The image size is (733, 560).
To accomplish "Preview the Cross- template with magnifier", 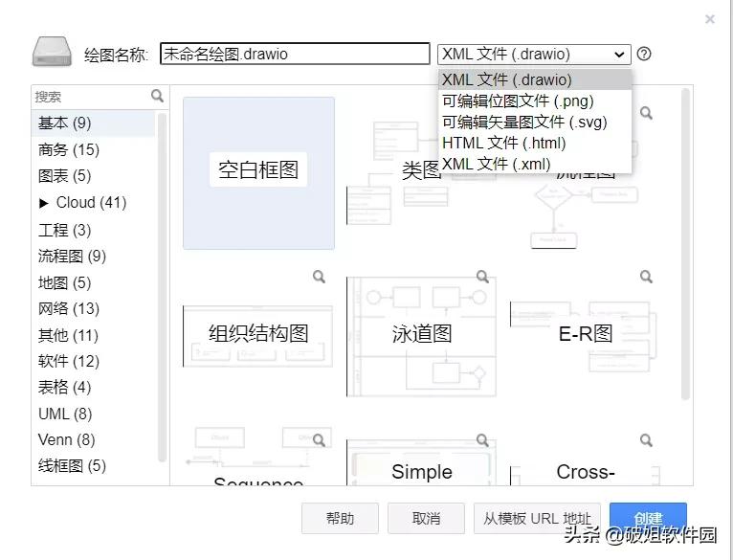I will coord(646,440).
